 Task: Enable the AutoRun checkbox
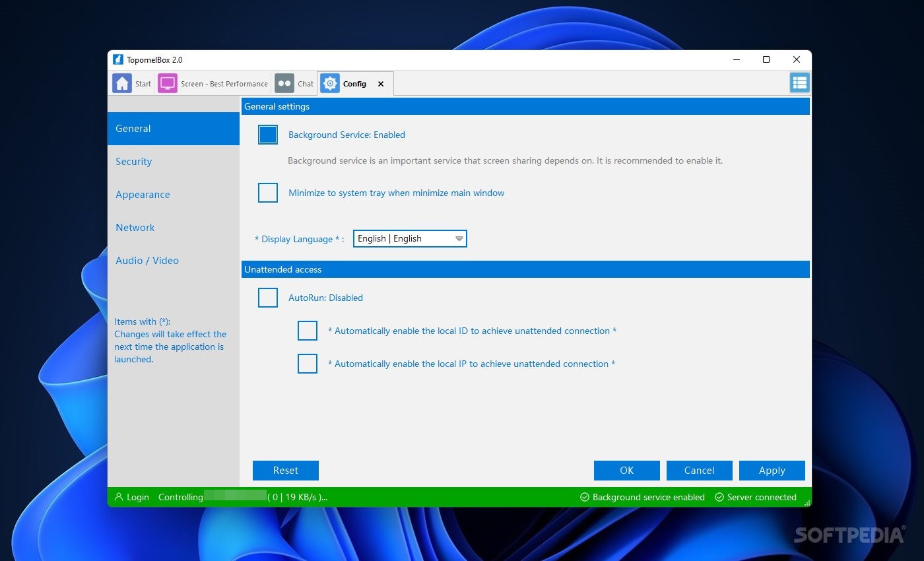coord(268,298)
